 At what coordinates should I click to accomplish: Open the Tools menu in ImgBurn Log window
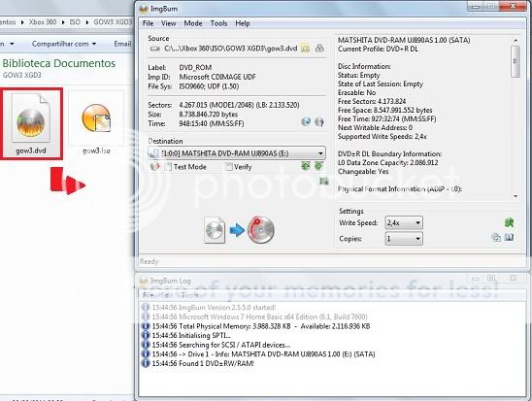pyautogui.click(x=189, y=295)
